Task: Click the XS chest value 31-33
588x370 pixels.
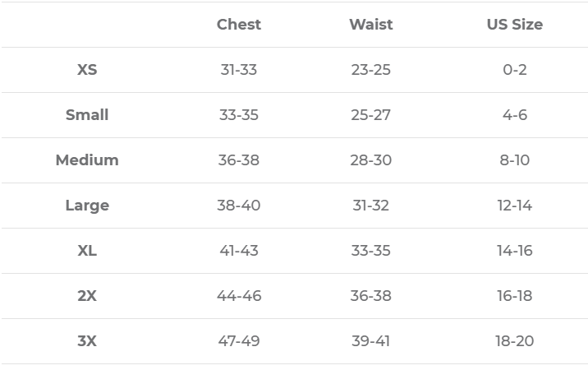Action: click(239, 70)
